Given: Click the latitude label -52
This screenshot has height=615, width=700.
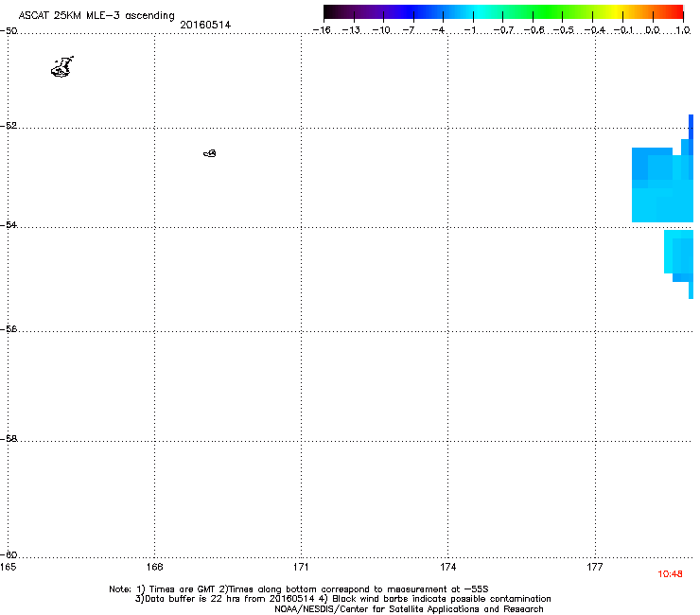Looking at the screenshot, I should pyautogui.click(x=9, y=126).
